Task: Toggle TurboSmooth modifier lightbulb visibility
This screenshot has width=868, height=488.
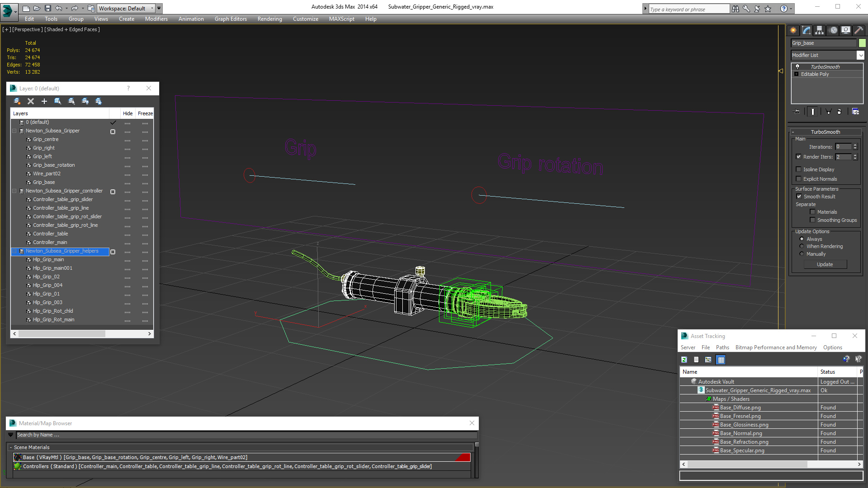Action: pos(797,66)
